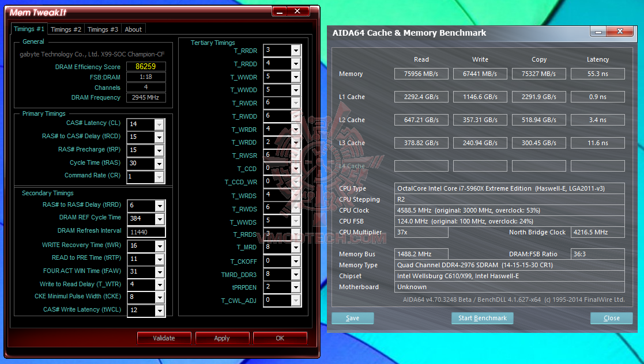Image resolution: width=644 pixels, height=364 pixels.
Task: Expand the READ to PRE Time (tRTP) dropdown
Action: coord(159,259)
